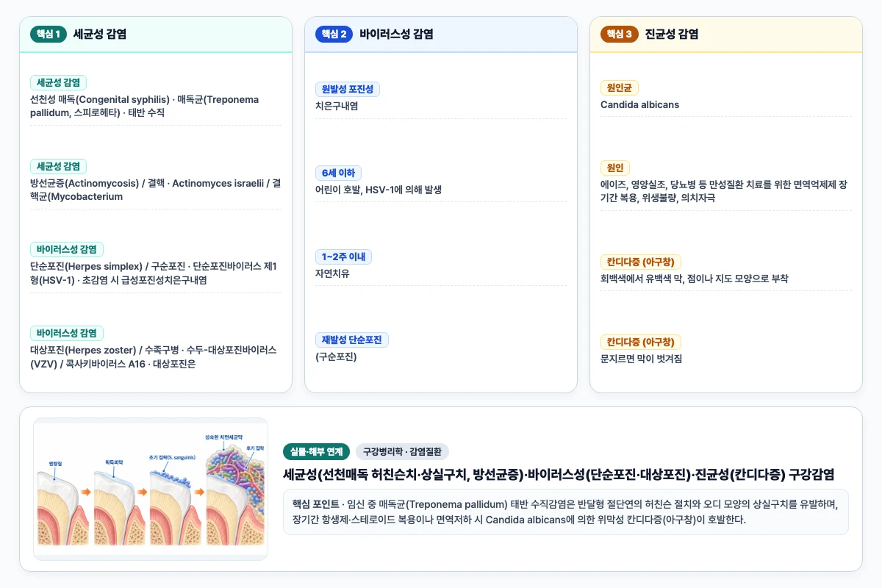
Task: Click the 바이러스성 감염 tag above Herpes zoster
Action: (x=67, y=333)
